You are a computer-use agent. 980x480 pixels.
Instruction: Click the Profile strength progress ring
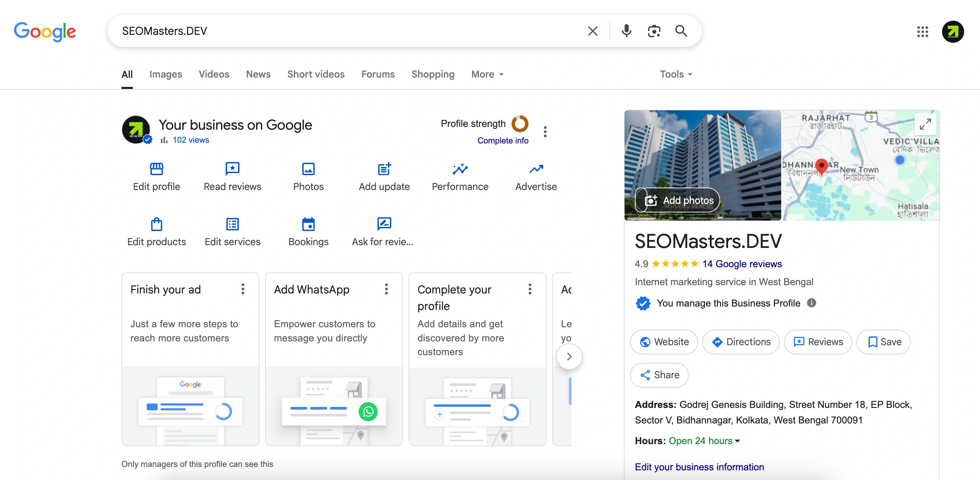[520, 123]
